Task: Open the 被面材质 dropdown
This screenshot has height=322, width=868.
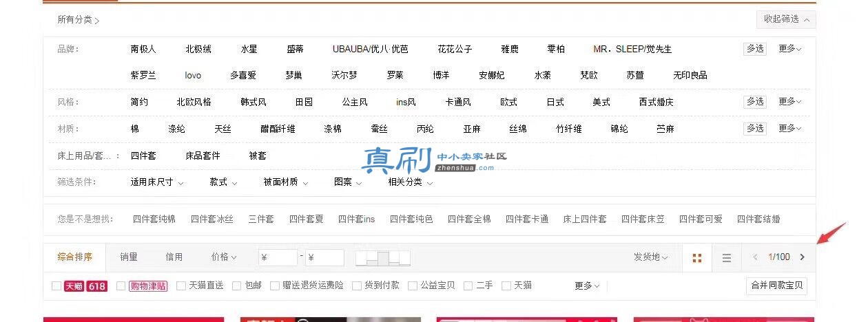Action: pos(286,182)
